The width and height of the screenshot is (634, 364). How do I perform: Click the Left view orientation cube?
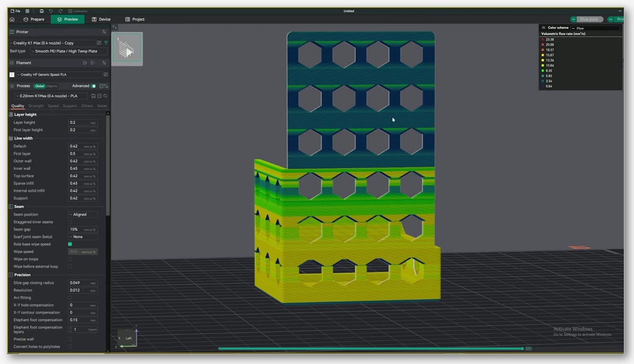128,338
